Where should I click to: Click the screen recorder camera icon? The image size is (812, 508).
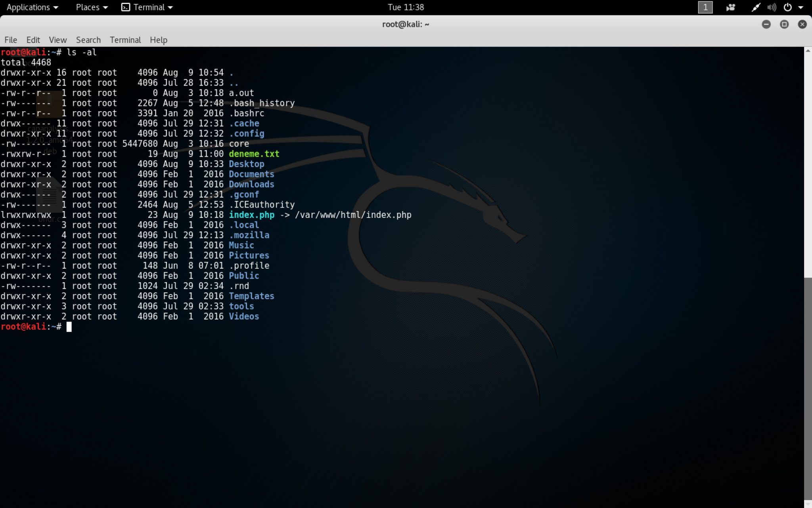click(730, 8)
